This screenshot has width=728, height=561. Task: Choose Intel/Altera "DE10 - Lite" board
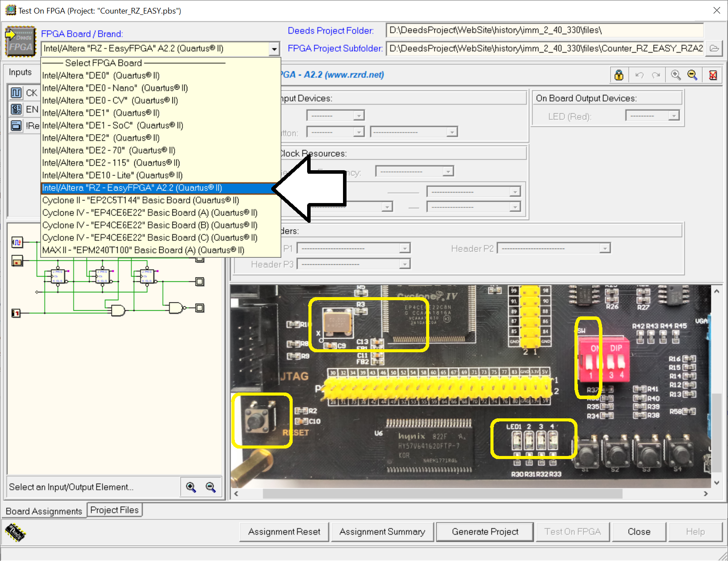pyautogui.click(x=161, y=175)
